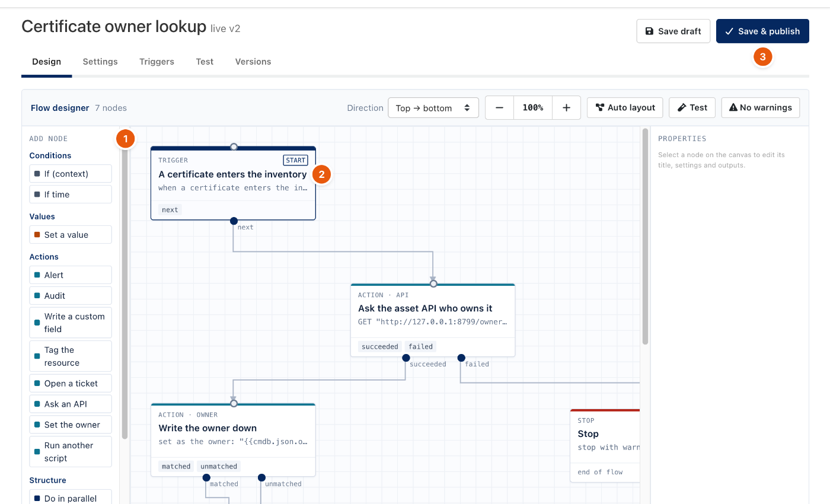Image resolution: width=830 pixels, height=504 pixels.
Task: Click the 'succeeded' output port dot
Action: (x=406, y=358)
